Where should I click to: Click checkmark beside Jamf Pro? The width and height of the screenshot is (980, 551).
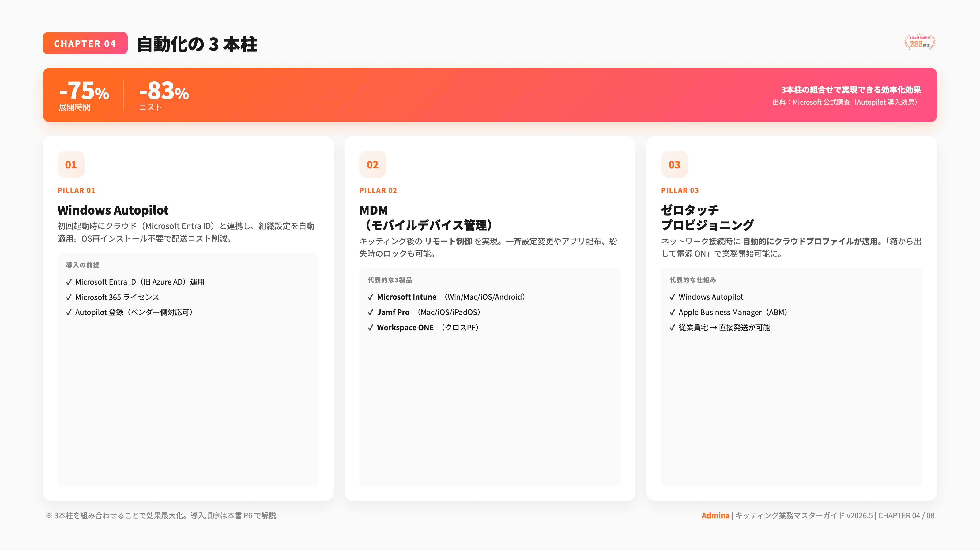(x=371, y=313)
